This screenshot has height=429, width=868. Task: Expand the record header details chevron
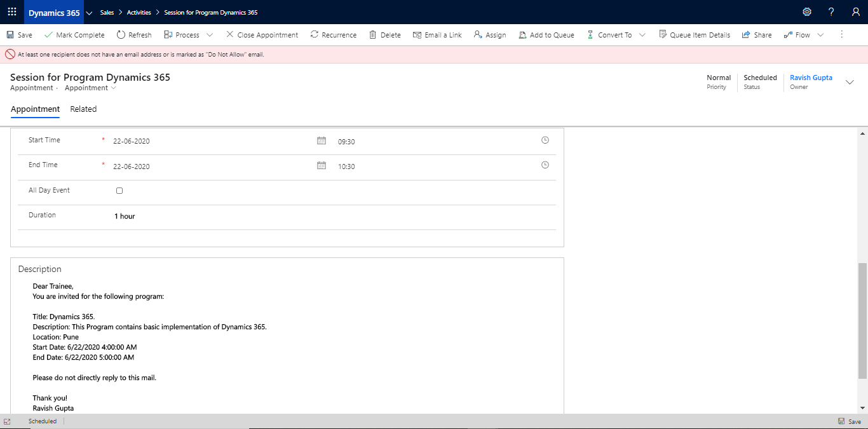pyautogui.click(x=850, y=81)
